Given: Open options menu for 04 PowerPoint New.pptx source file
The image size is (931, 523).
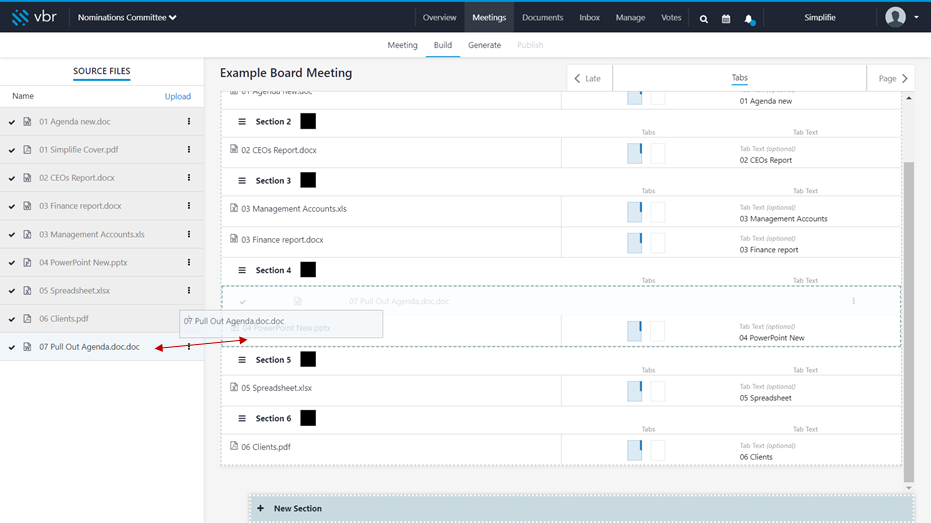Looking at the screenshot, I should pos(189,262).
